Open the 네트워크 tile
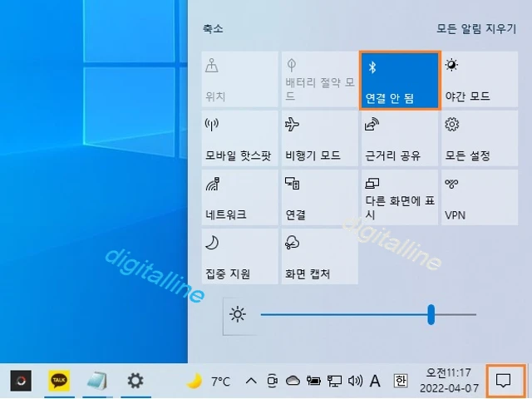This screenshot has width=532, height=399. click(240, 198)
